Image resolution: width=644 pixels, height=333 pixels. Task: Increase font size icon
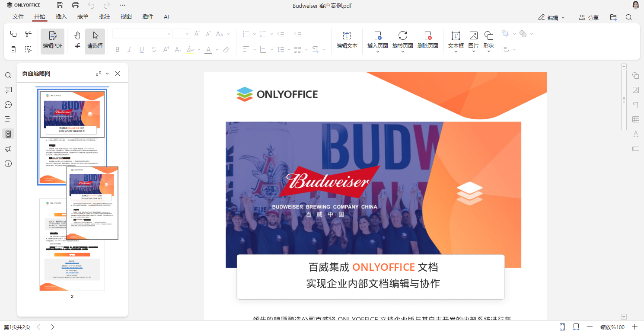(197, 34)
